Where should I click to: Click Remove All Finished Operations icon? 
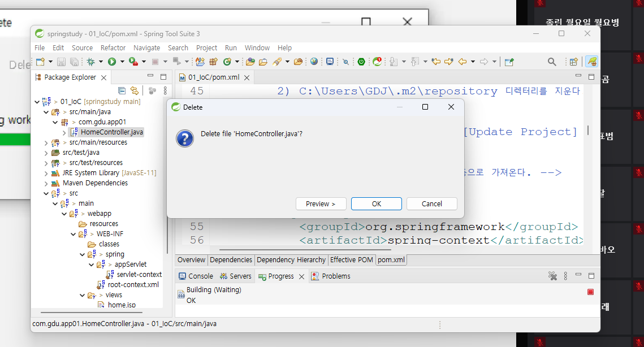click(x=552, y=276)
